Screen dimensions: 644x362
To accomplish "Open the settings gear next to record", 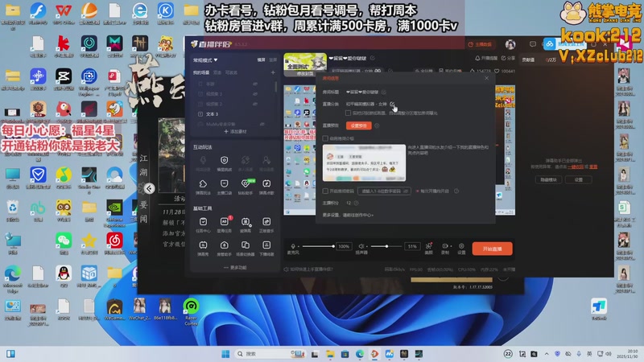I will coord(461,248).
